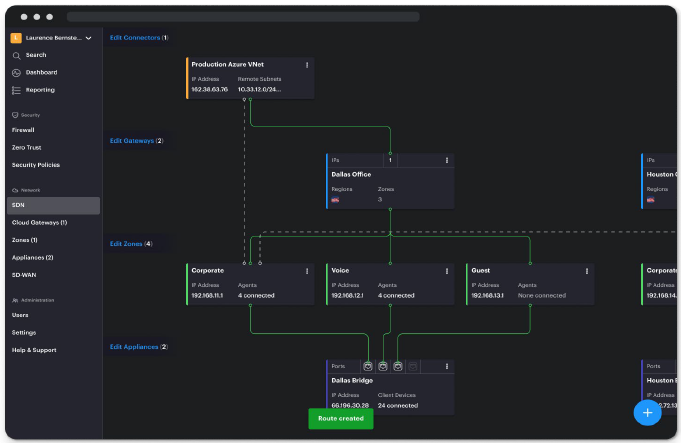Click Guest's None connected agents status
This screenshot has height=443, width=681.
542,296
